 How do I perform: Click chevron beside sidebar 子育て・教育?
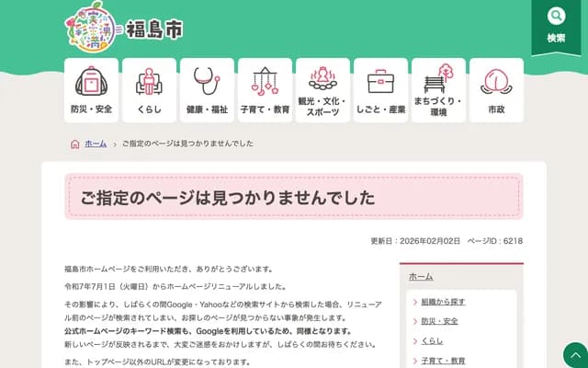[415, 361]
